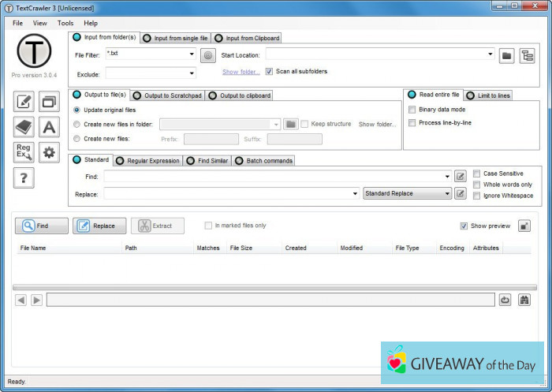Image resolution: width=552 pixels, height=392 pixels.
Task: Select 'Create new files in folder' radio button
Action: coord(76,124)
